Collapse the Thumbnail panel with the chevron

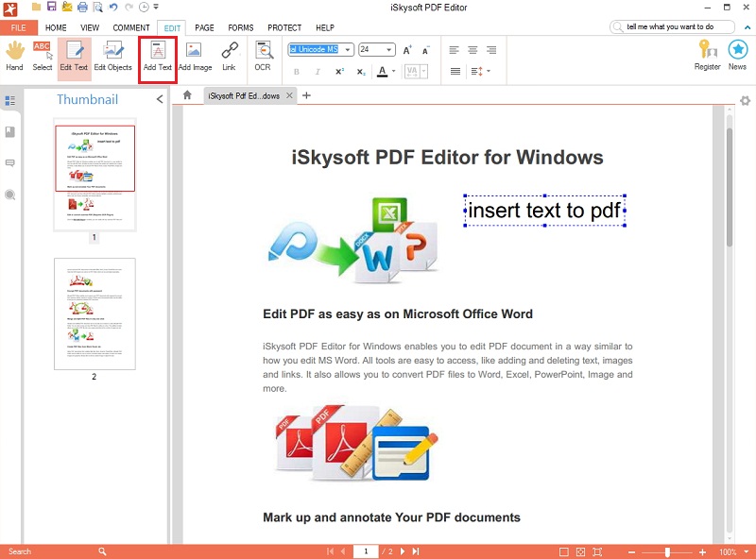click(x=160, y=99)
